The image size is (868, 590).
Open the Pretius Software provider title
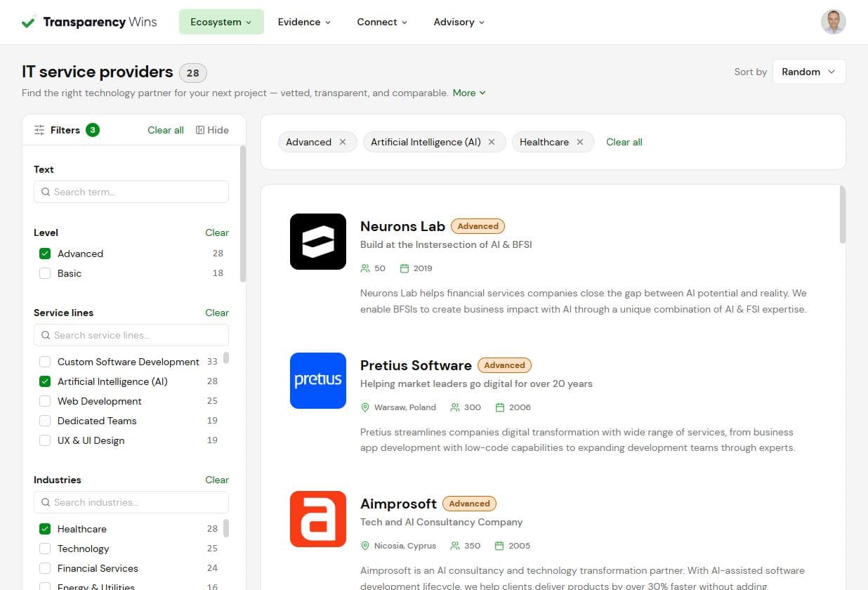(416, 365)
